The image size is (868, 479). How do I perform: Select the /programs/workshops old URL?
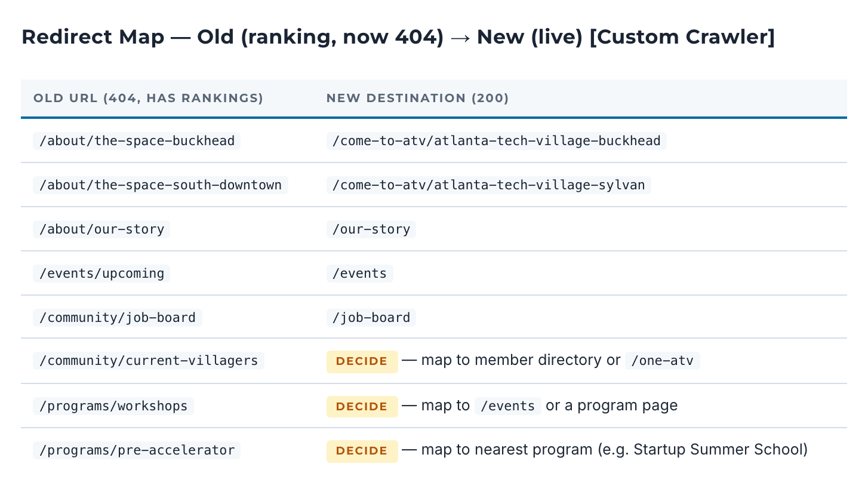point(113,406)
